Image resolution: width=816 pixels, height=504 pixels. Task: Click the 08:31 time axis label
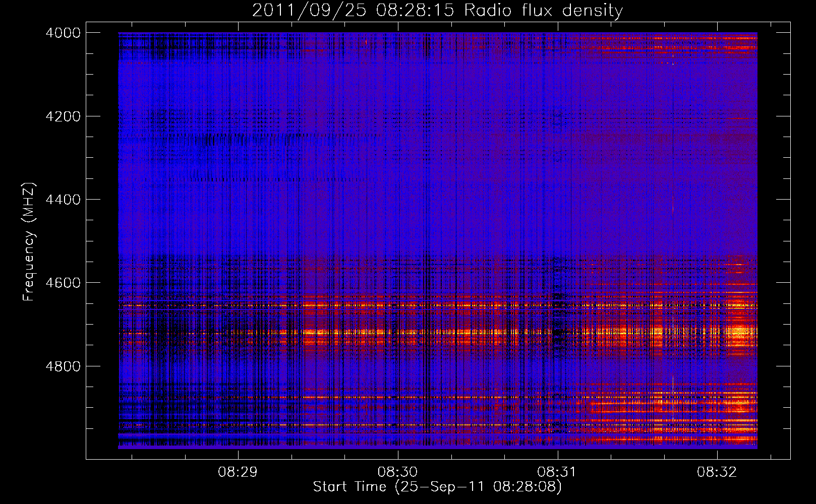[557, 472]
